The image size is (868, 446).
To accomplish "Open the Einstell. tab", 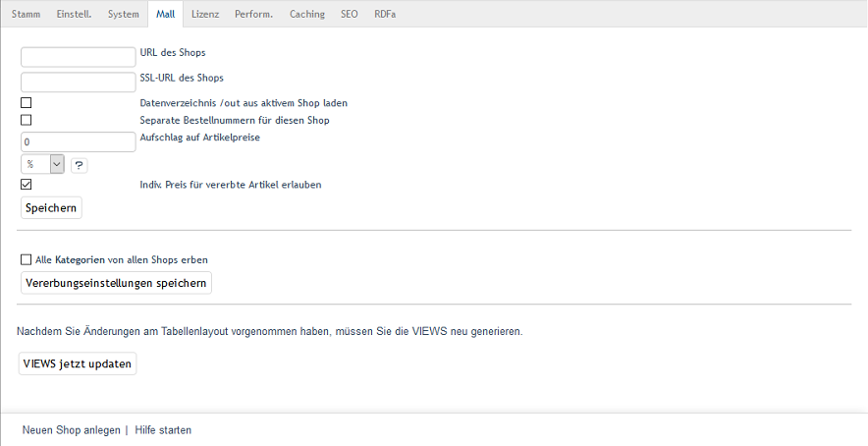I will click(74, 15).
